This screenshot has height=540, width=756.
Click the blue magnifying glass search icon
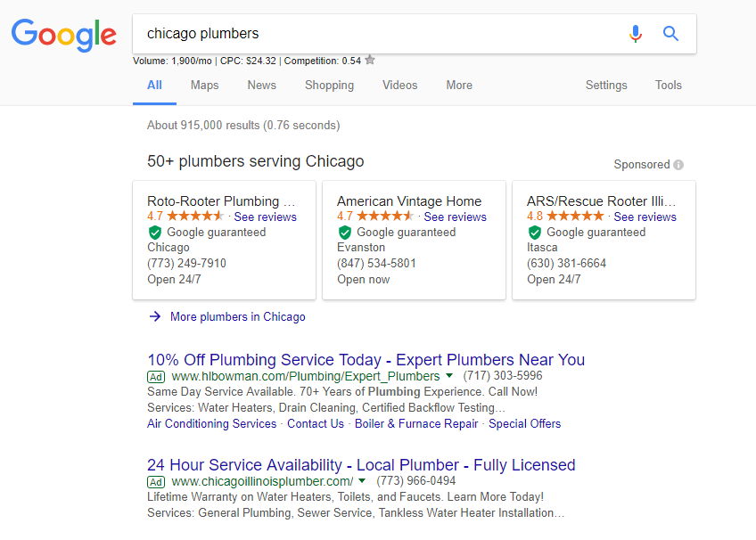[670, 33]
